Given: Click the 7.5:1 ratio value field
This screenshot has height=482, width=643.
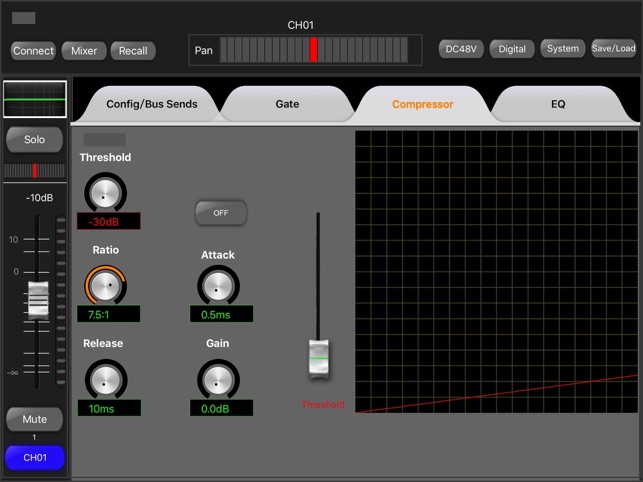Looking at the screenshot, I should tap(109, 314).
